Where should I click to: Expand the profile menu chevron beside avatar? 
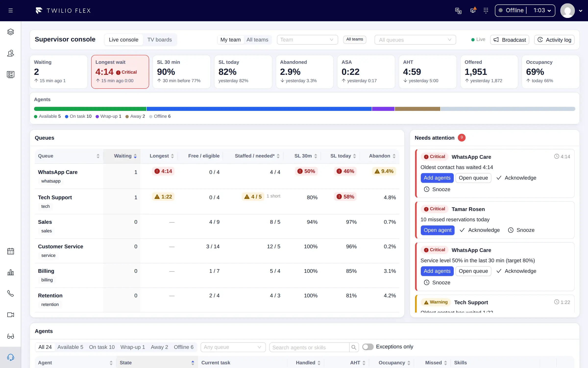580,11
